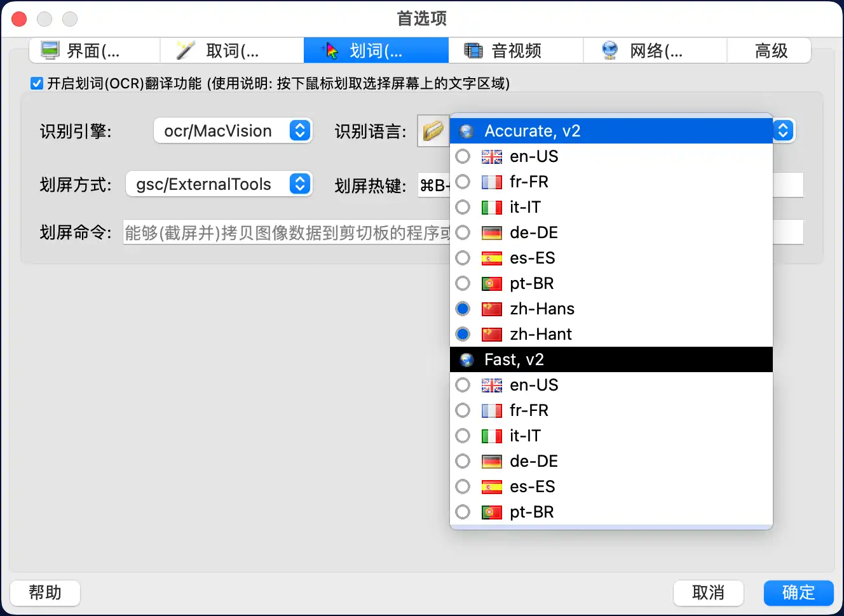Switch to the 音视频 tab
Viewport: 844px width, 616px height.
(516, 50)
